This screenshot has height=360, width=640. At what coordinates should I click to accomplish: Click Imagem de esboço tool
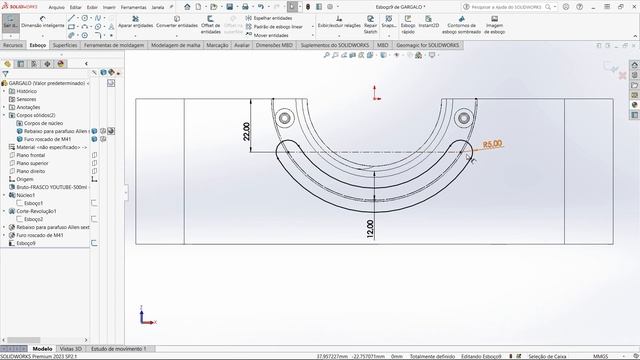(x=495, y=25)
